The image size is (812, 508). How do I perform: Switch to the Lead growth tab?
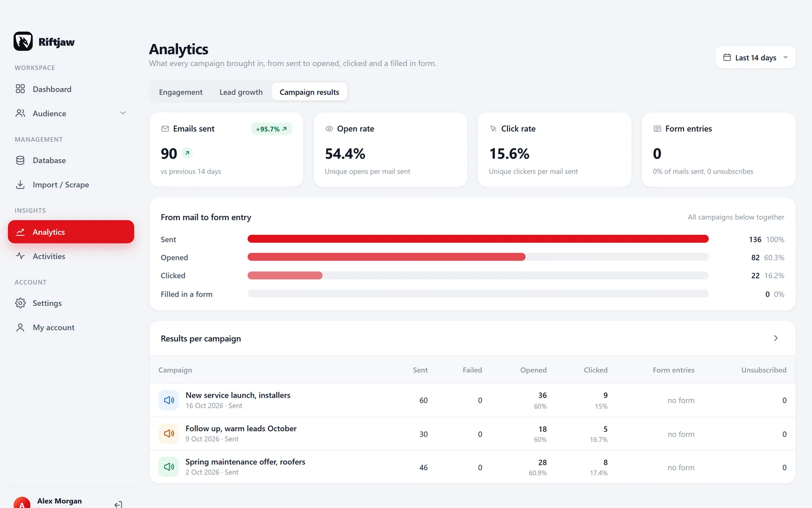pos(241,92)
